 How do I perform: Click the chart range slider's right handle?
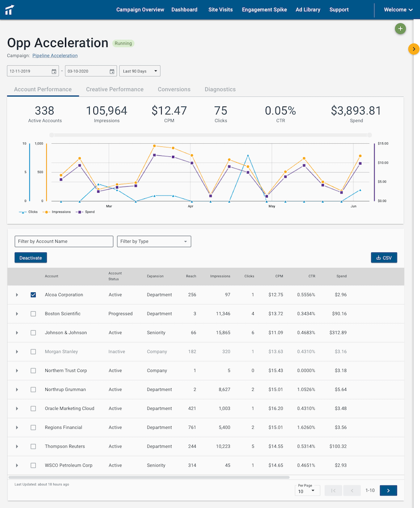tap(370, 135)
